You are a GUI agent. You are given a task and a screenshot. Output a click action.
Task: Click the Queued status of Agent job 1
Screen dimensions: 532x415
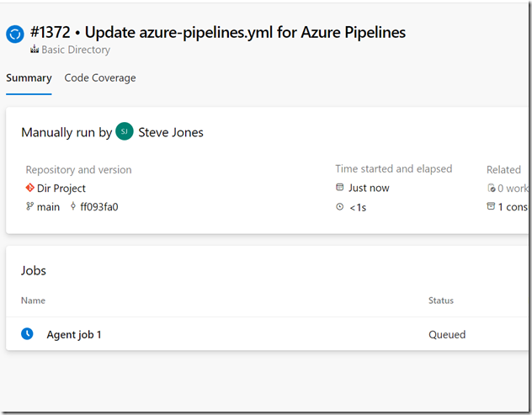(447, 334)
